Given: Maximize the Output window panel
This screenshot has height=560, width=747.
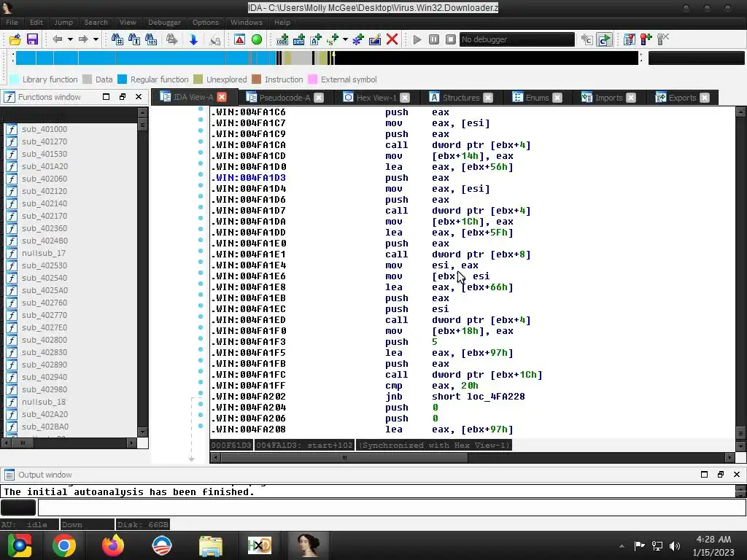Looking at the screenshot, I should coord(704,474).
